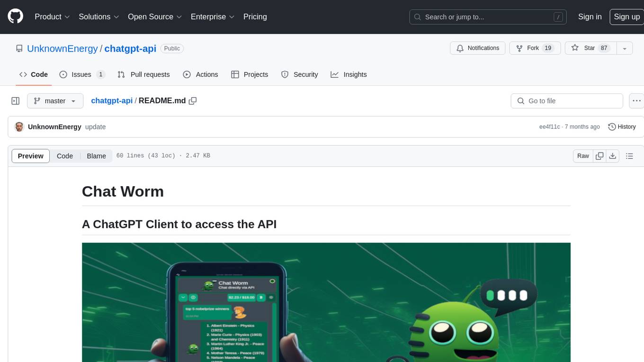
Task: Select the Preview view
Action: [31, 156]
